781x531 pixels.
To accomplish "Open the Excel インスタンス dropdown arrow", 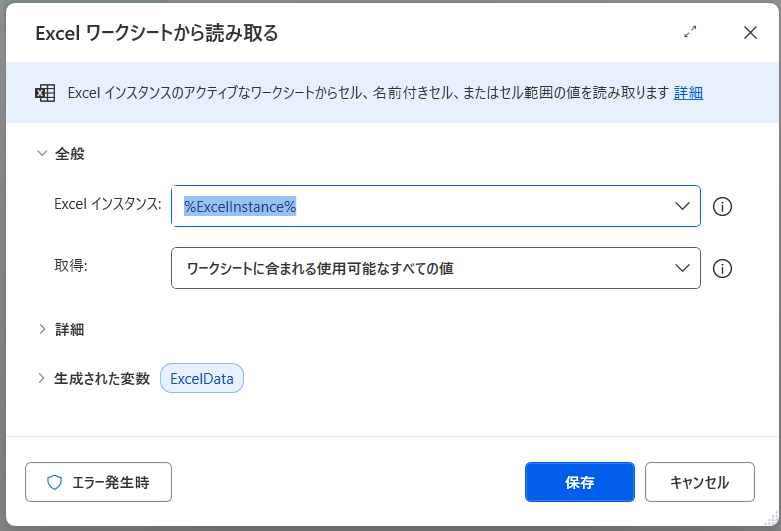I will [x=683, y=206].
